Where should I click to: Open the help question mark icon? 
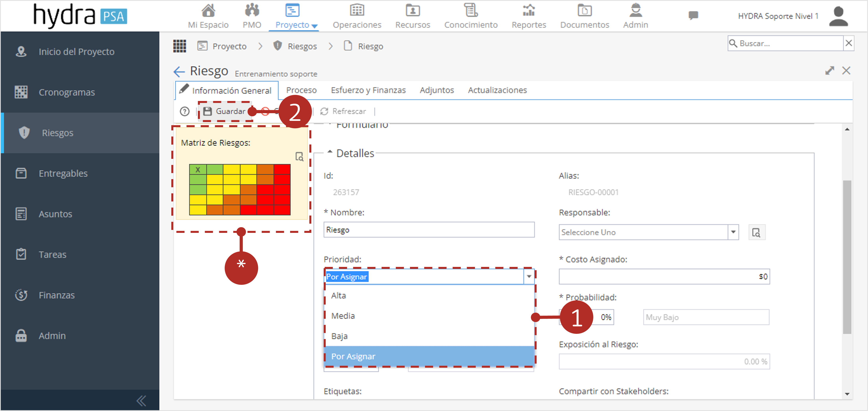coord(185,111)
